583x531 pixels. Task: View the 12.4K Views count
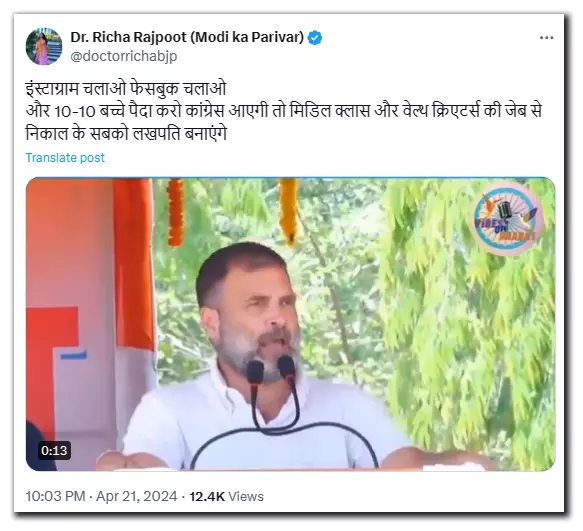(226, 496)
